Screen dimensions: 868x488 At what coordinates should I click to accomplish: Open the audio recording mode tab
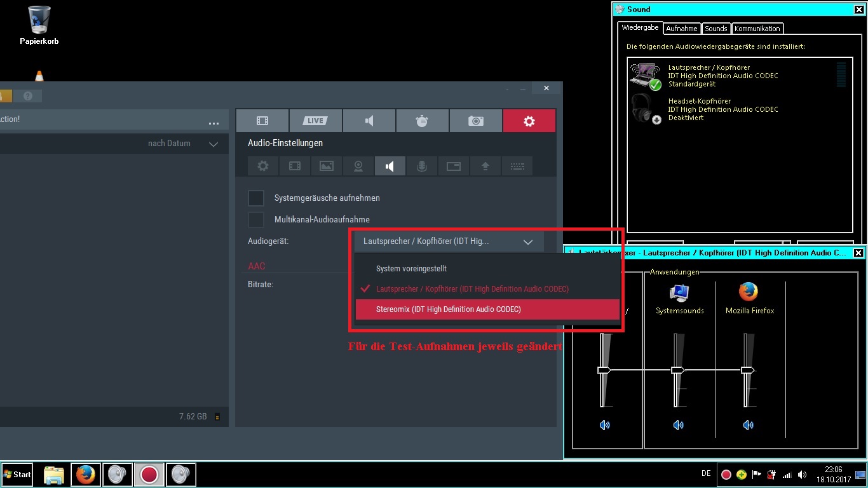coord(369,121)
